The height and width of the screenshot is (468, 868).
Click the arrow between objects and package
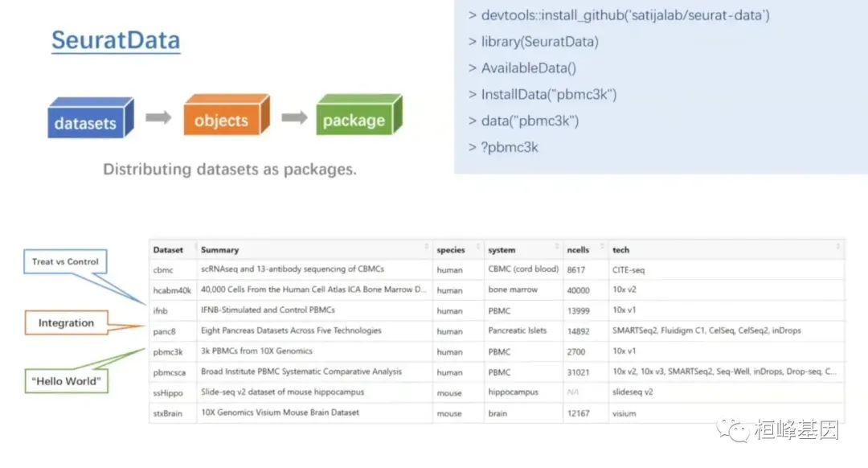tap(294, 118)
